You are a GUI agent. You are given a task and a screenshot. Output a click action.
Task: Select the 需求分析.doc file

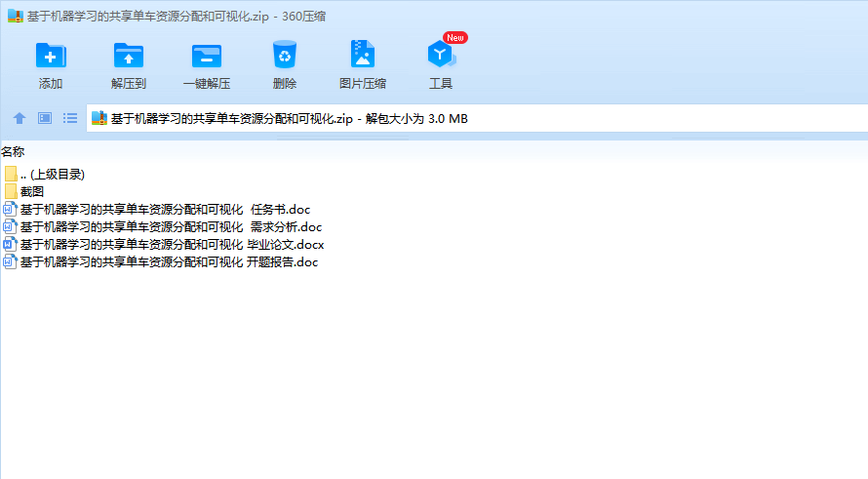163,227
